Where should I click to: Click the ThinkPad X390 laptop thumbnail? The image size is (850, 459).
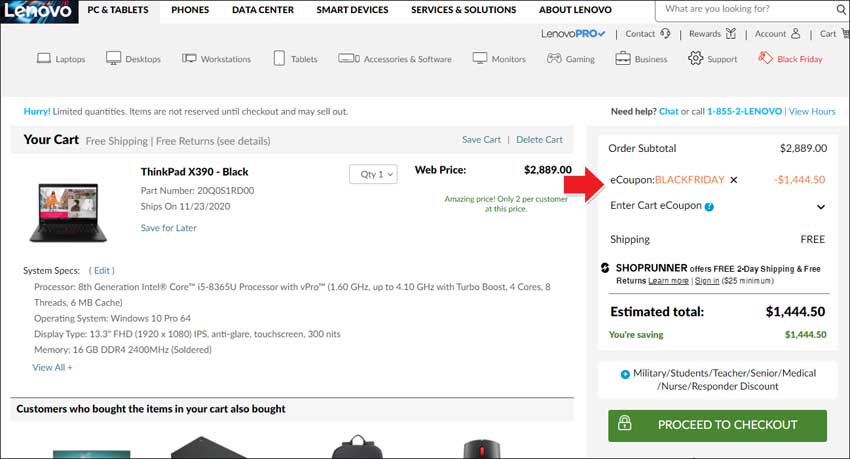pyautogui.click(x=68, y=212)
